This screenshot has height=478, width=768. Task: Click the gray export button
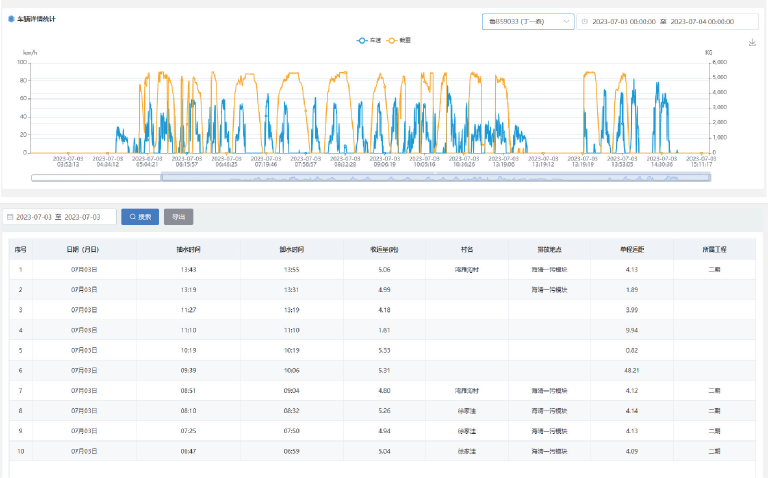pyautogui.click(x=178, y=216)
